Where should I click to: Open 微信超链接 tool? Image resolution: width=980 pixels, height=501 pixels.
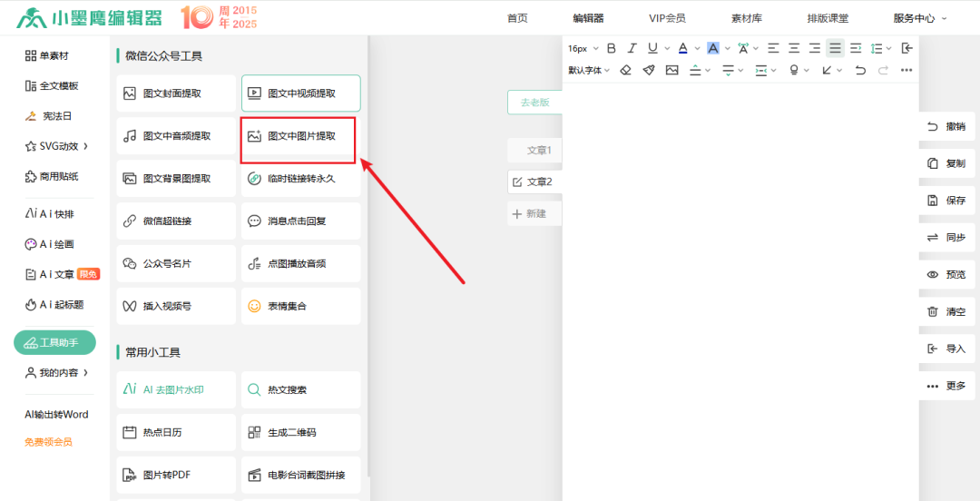[176, 221]
